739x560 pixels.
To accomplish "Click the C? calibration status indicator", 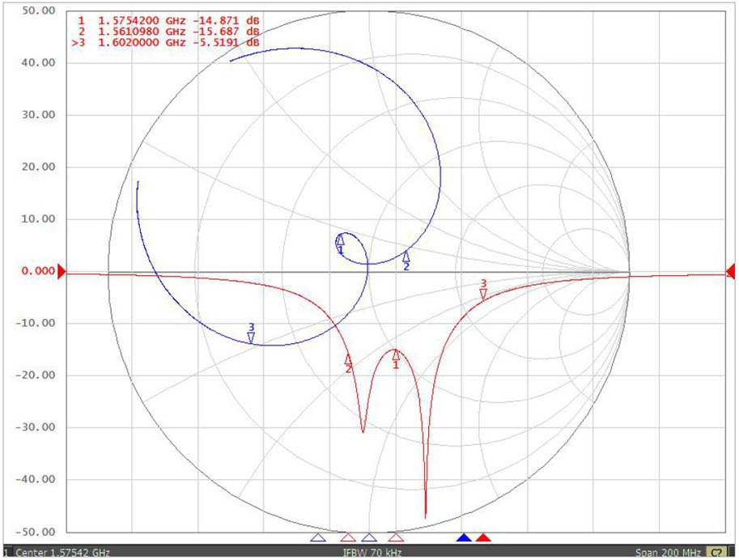I will [717, 553].
